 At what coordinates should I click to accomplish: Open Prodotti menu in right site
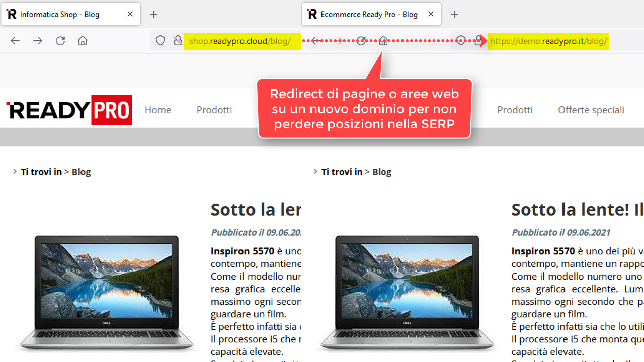515,110
